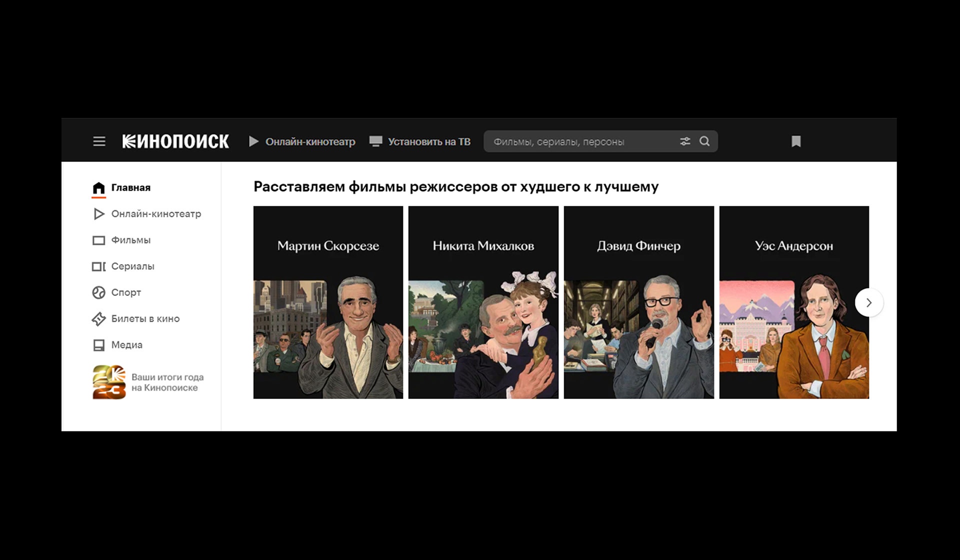Click the magnifying glass search icon

coord(704,141)
